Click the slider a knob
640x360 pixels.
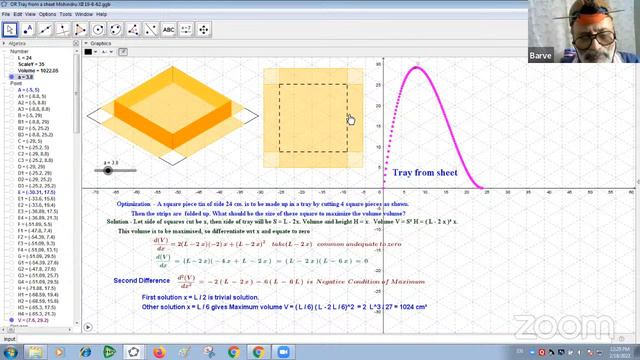[108, 171]
